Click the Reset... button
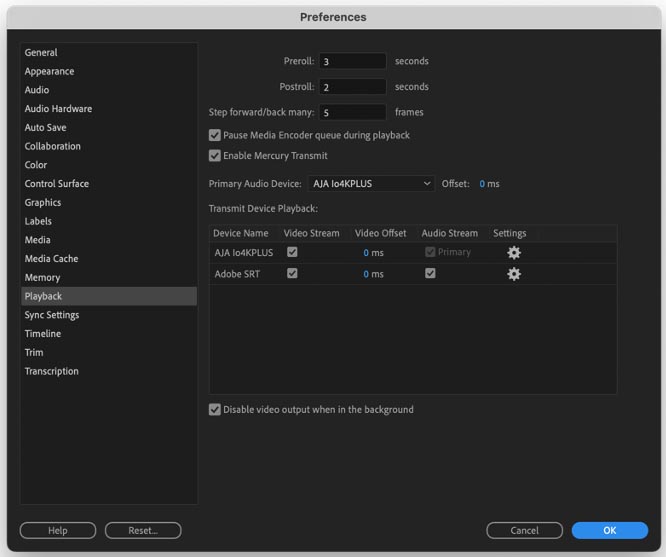Image resolution: width=666 pixels, height=557 pixels. point(143,530)
